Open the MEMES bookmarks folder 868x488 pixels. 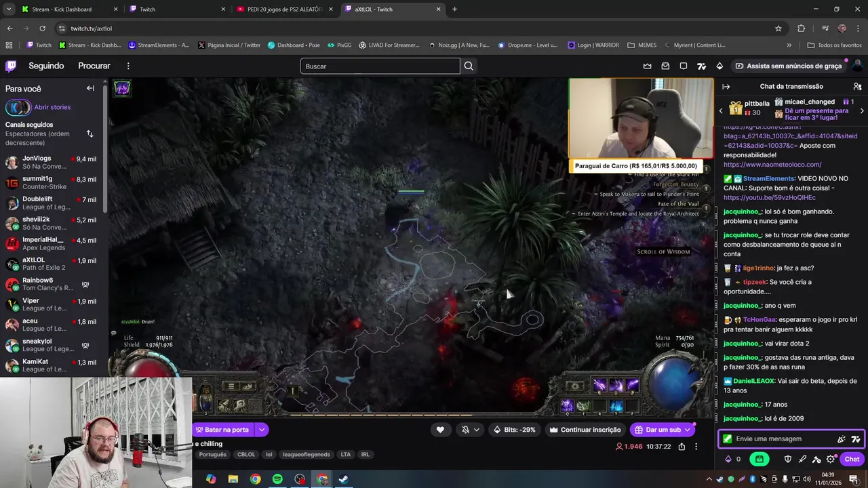point(642,45)
